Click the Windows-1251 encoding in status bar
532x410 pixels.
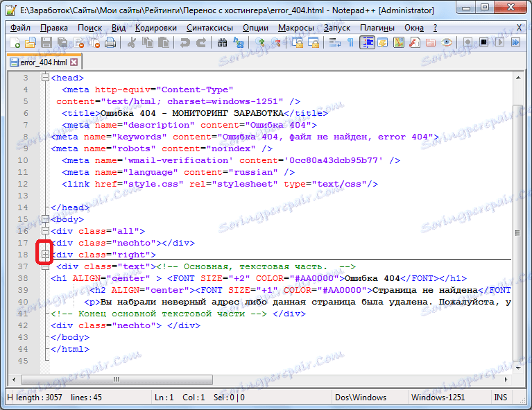(x=438, y=397)
